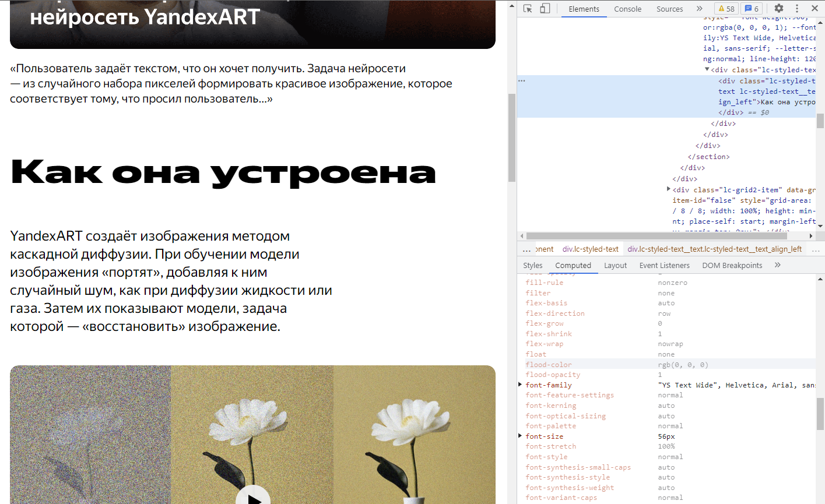The image size is (825, 504).
Task: Open DevTools settings gear
Action: pyautogui.click(x=779, y=9)
